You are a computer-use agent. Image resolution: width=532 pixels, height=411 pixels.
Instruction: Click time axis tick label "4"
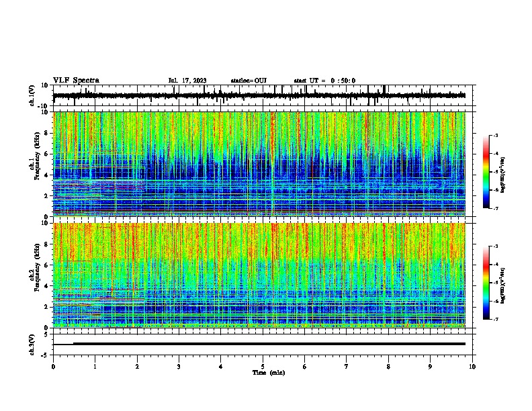(220, 367)
